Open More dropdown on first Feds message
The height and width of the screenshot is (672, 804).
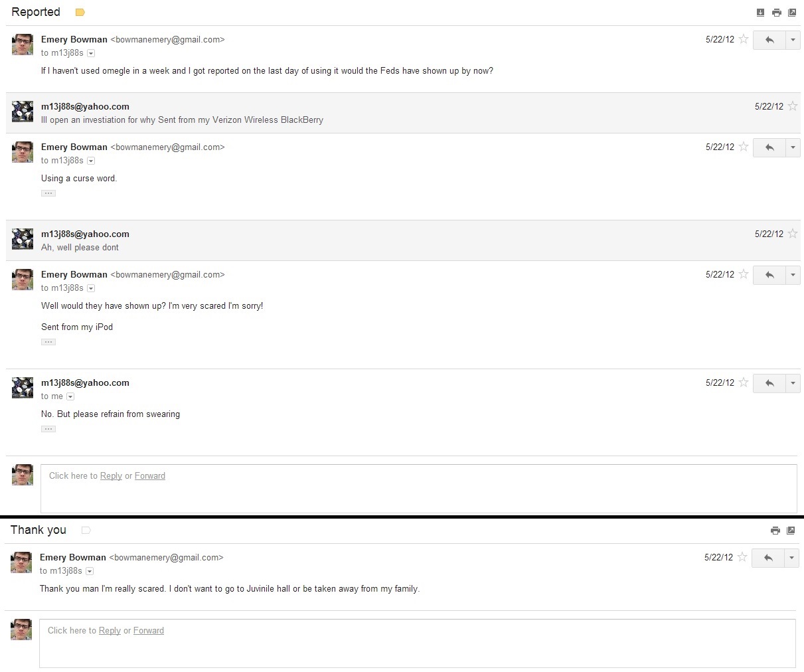(793, 40)
